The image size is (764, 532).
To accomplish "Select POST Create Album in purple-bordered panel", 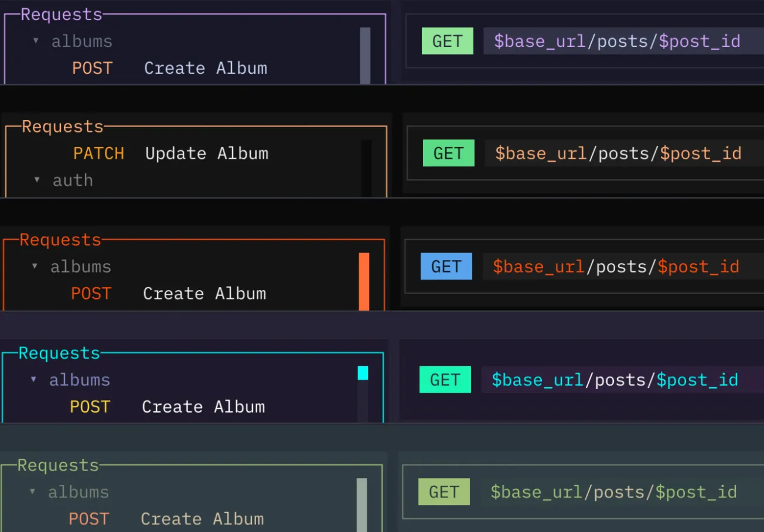I will tap(169, 68).
